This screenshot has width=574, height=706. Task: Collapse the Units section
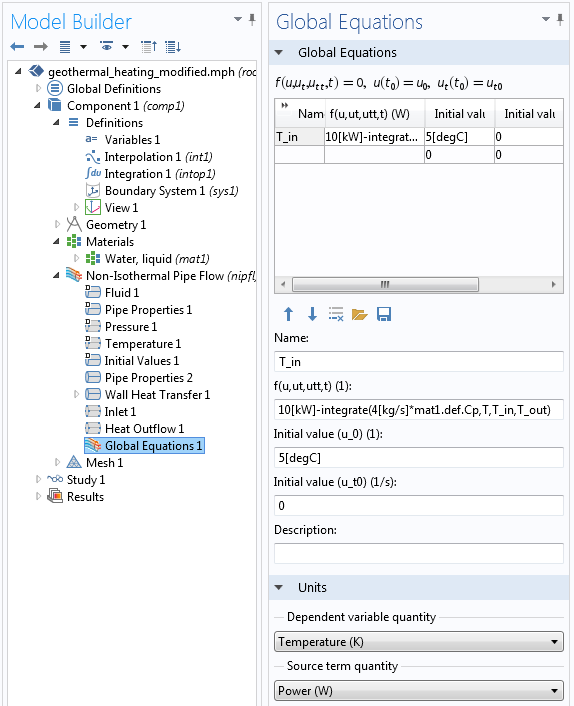(279, 587)
